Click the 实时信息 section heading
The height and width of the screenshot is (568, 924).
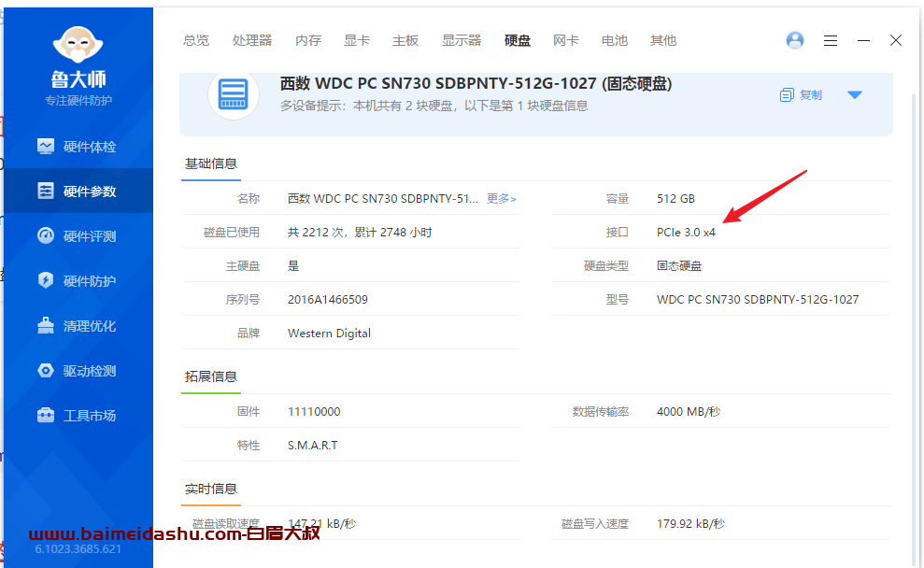[211, 489]
